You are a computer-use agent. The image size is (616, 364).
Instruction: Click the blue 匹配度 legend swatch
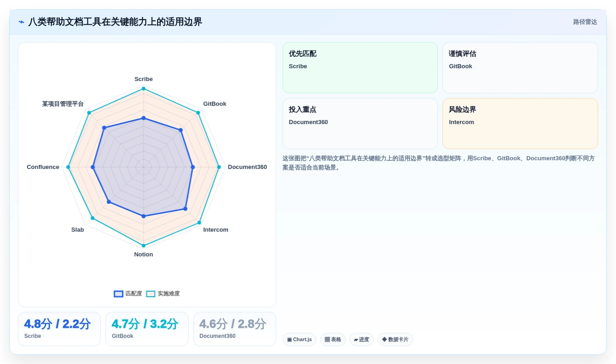pos(119,294)
